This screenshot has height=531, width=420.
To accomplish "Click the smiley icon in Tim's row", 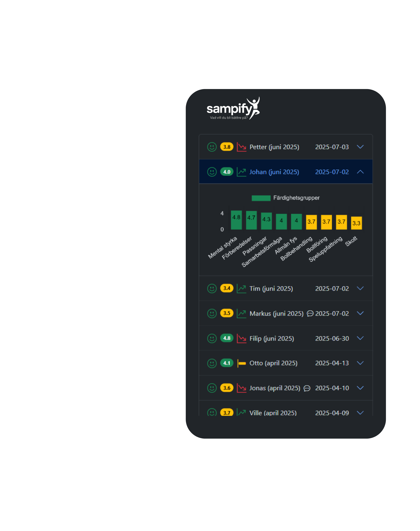I will tap(212, 288).
